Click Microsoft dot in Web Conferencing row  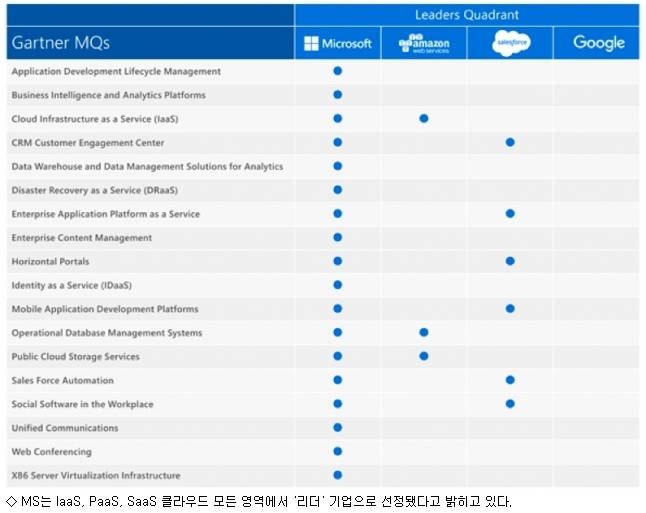point(338,452)
